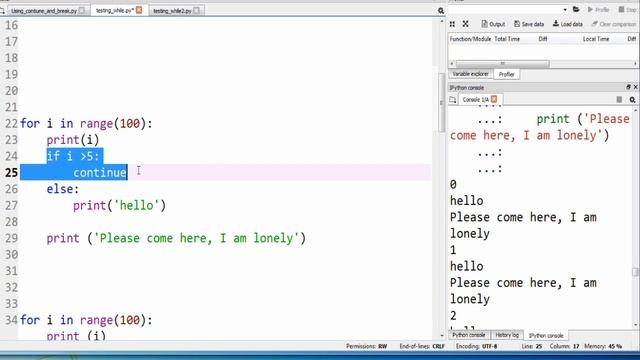Click the console stop square icon
Viewport: 640px width, 360px height.
click(x=619, y=100)
